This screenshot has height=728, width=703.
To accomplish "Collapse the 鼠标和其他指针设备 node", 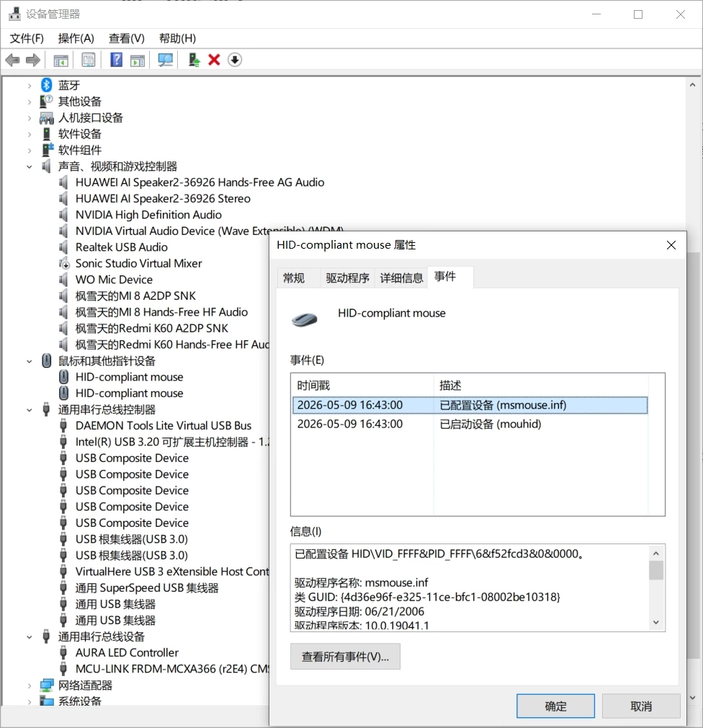I will tap(30, 361).
